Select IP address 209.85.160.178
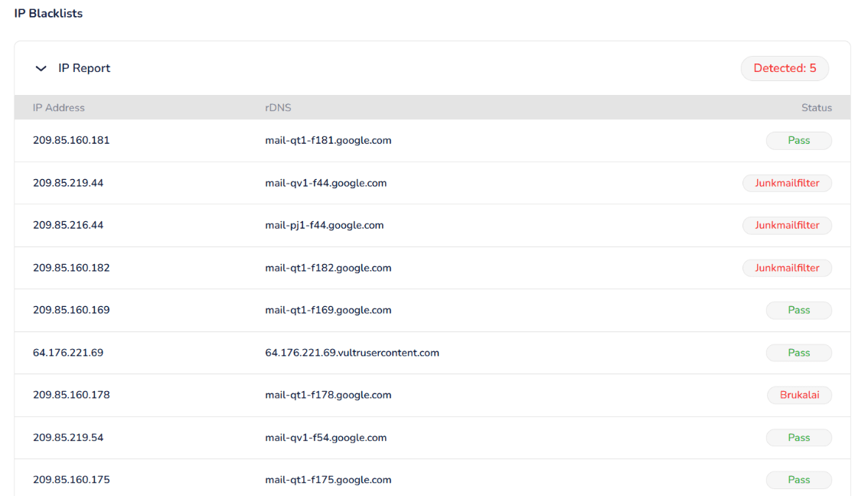Image resolution: width=868 pixels, height=496 pixels. coord(71,395)
